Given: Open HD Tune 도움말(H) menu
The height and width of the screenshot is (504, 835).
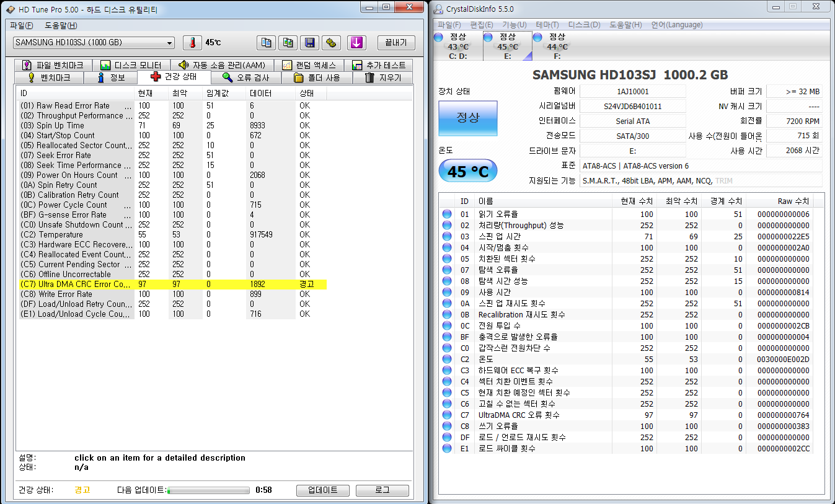Looking at the screenshot, I should [x=61, y=25].
